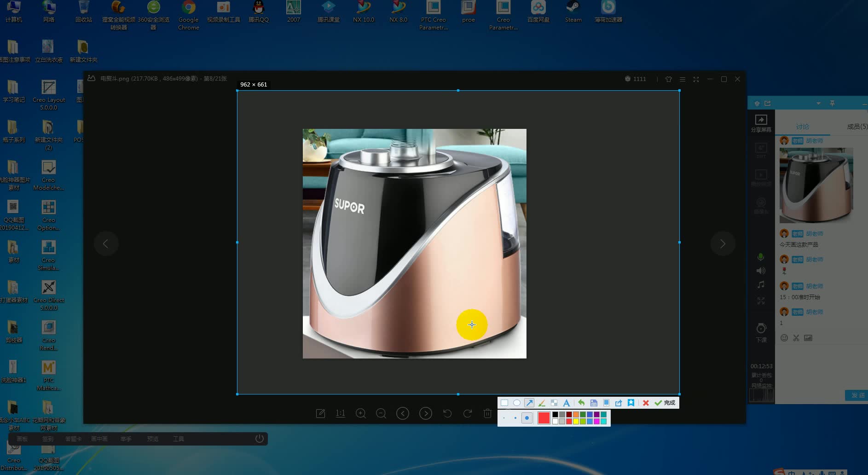Insert picture icon in chat
868x475 pixels.
(x=808, y=338)
